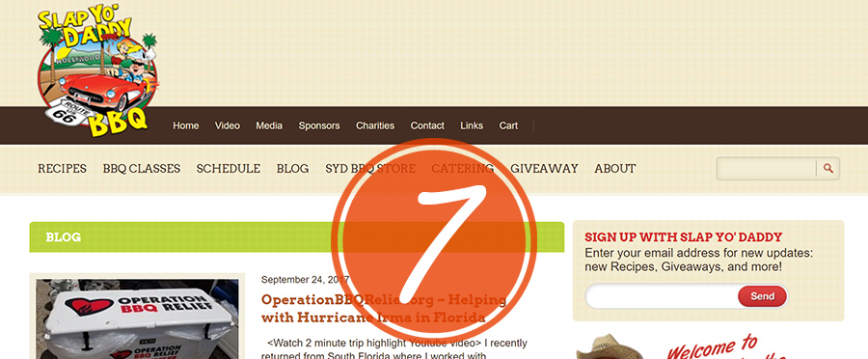
Task: Open the SYD BBQ STORE
Action: click(370, 169)
